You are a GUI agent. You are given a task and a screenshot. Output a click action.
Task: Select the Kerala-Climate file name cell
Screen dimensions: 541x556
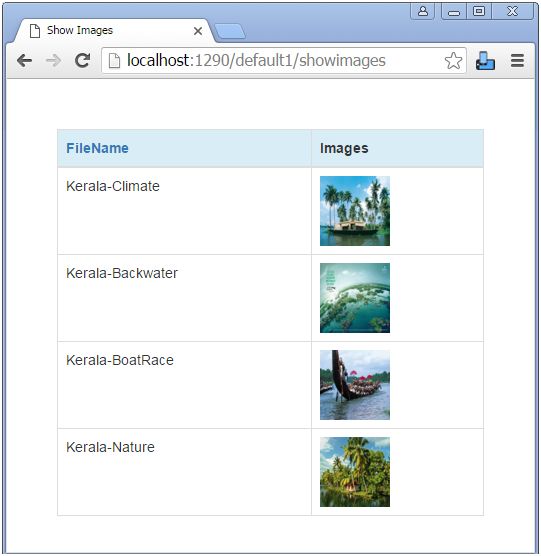pos(184,211)
